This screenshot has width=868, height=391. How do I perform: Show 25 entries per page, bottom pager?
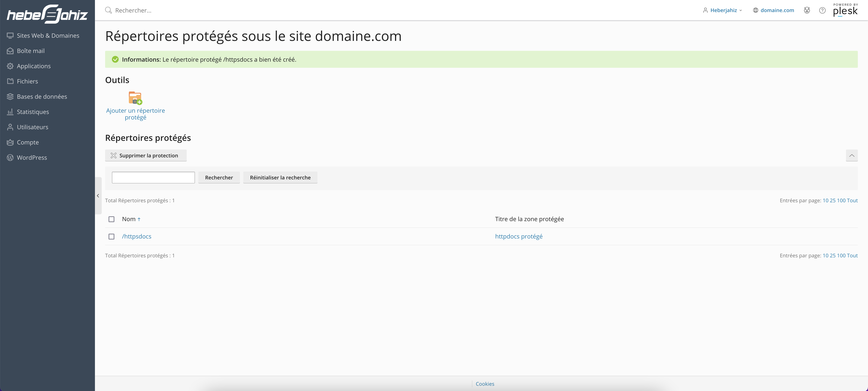(x=833, y=256)
